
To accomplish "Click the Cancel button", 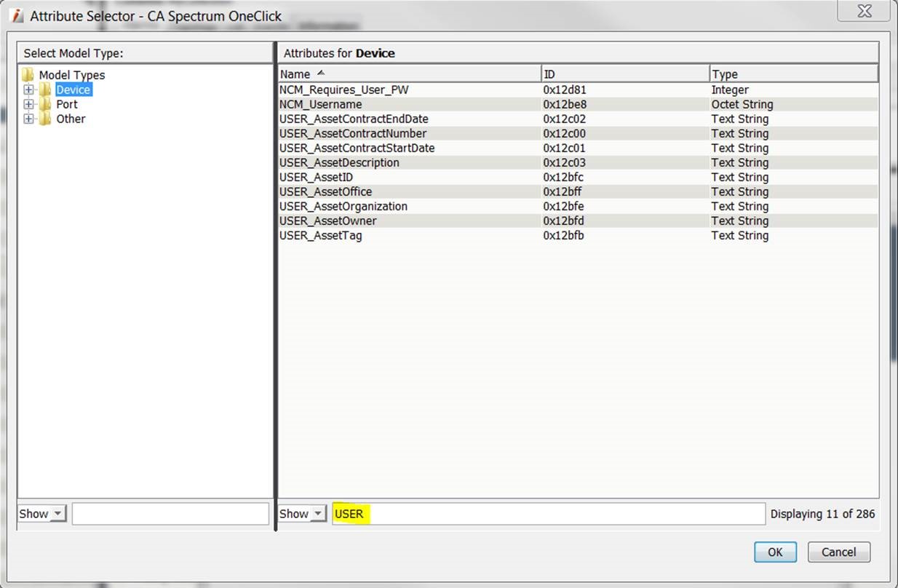I will 838,552.
